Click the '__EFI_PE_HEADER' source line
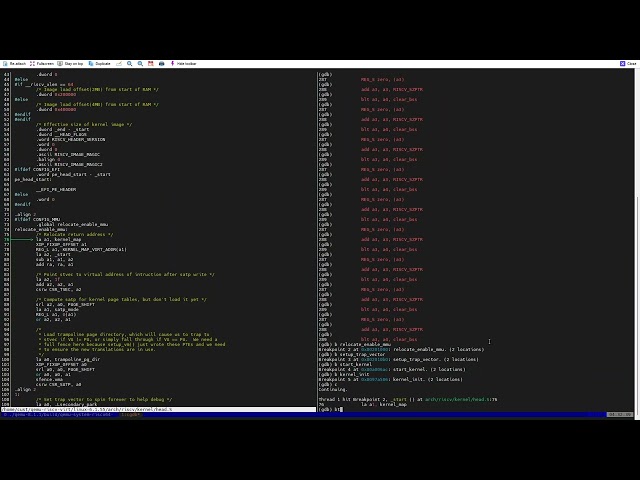 (56, 189)
